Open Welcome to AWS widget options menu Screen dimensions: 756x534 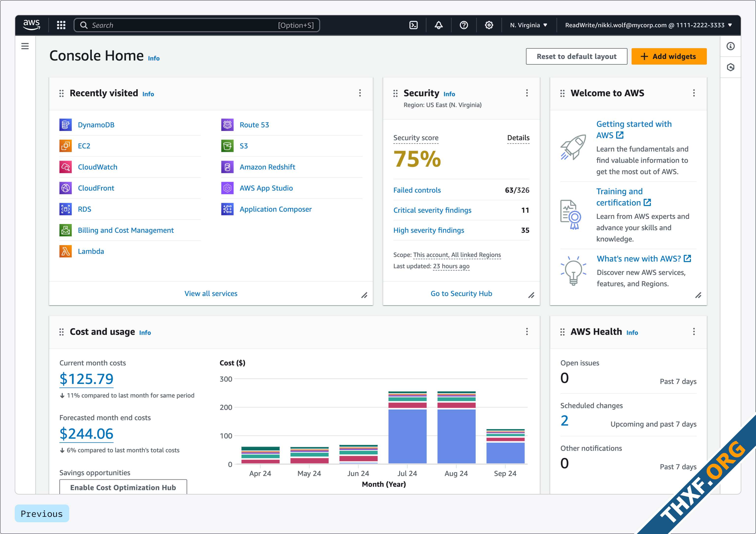coord(694,93)
